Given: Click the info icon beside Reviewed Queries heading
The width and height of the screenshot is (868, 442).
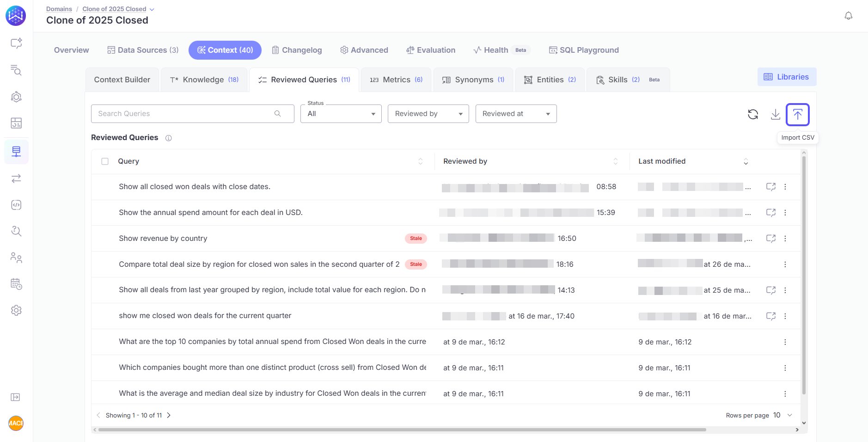Looking at the screenshot, I should 169,138.
